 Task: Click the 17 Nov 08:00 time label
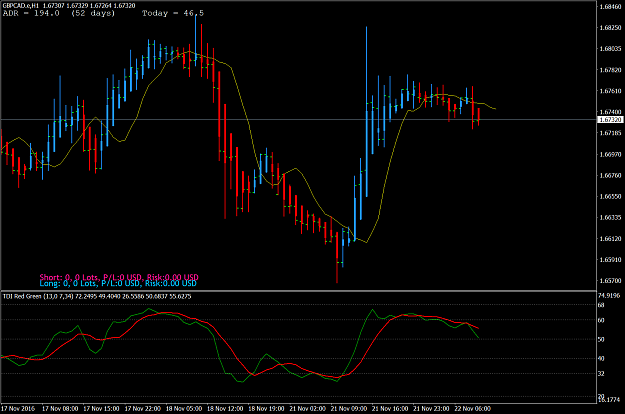[x=60, y=409]
